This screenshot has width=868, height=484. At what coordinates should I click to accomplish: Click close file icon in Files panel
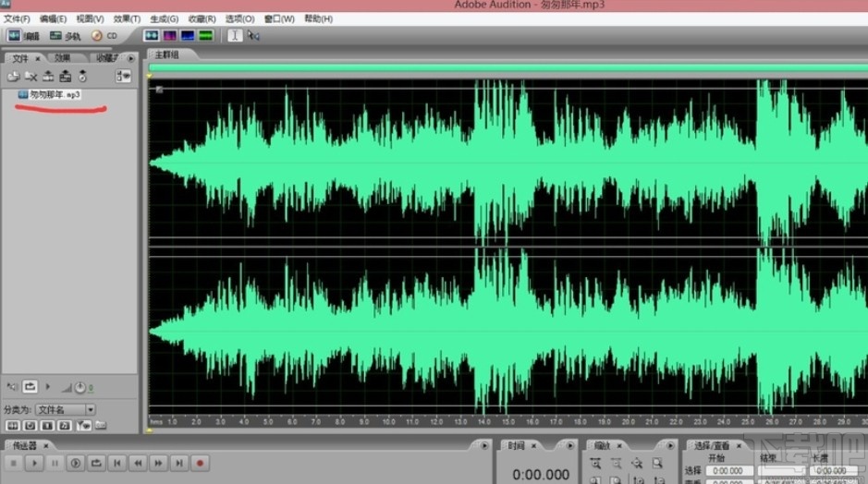31,77
